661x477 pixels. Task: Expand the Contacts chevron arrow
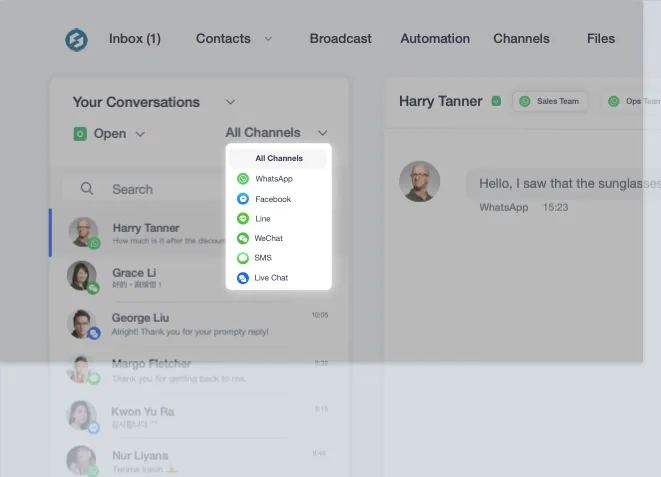click(268, 39)
